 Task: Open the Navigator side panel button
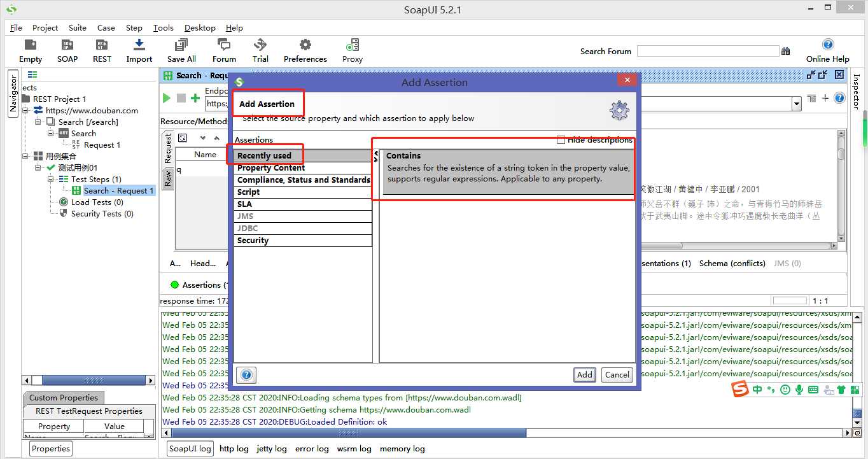pos(13,94)
